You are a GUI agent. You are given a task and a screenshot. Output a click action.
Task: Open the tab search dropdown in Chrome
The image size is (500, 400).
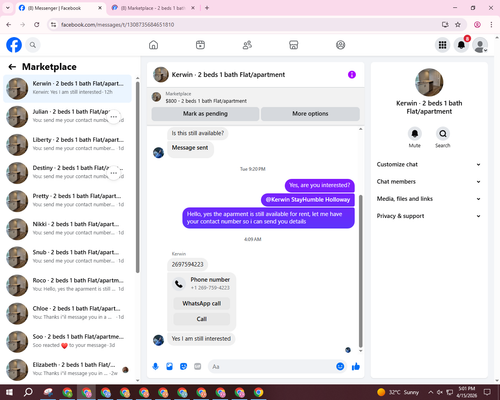[8, 8]
